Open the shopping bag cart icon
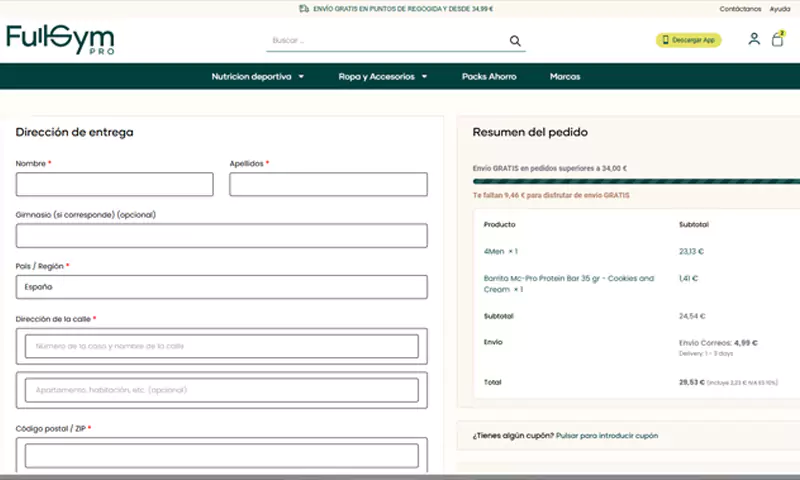800x480 pixels. 778,39
